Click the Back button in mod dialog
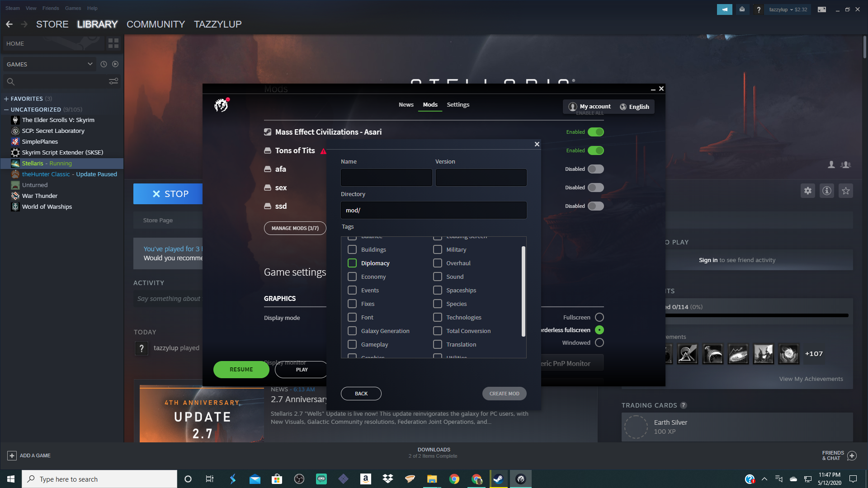 click(x=361, y=394)
